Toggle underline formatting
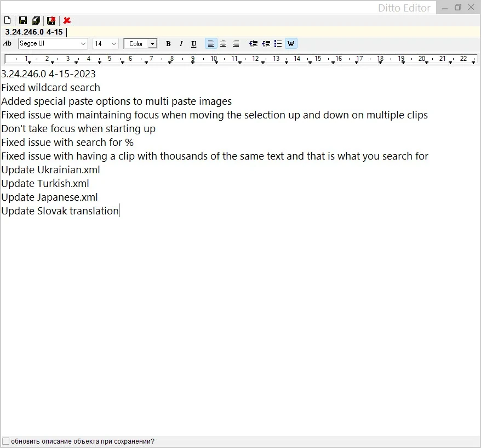 pyautogui.click(x=193, y=44)
